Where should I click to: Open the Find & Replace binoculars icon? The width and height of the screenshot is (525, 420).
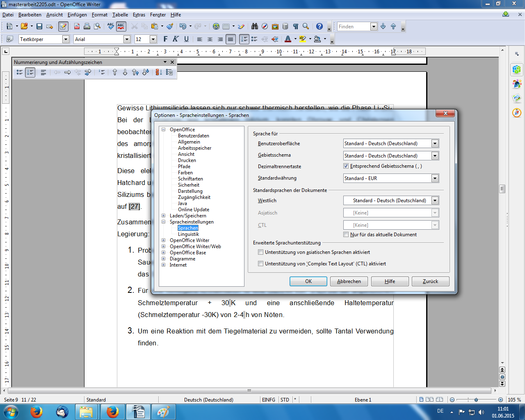255,26
